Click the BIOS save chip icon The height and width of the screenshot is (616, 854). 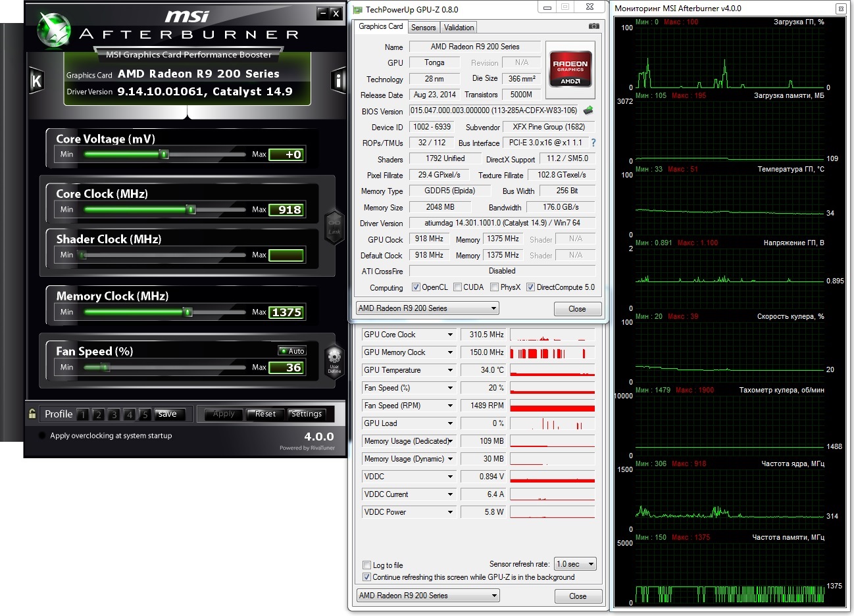[x=588, y=110]
